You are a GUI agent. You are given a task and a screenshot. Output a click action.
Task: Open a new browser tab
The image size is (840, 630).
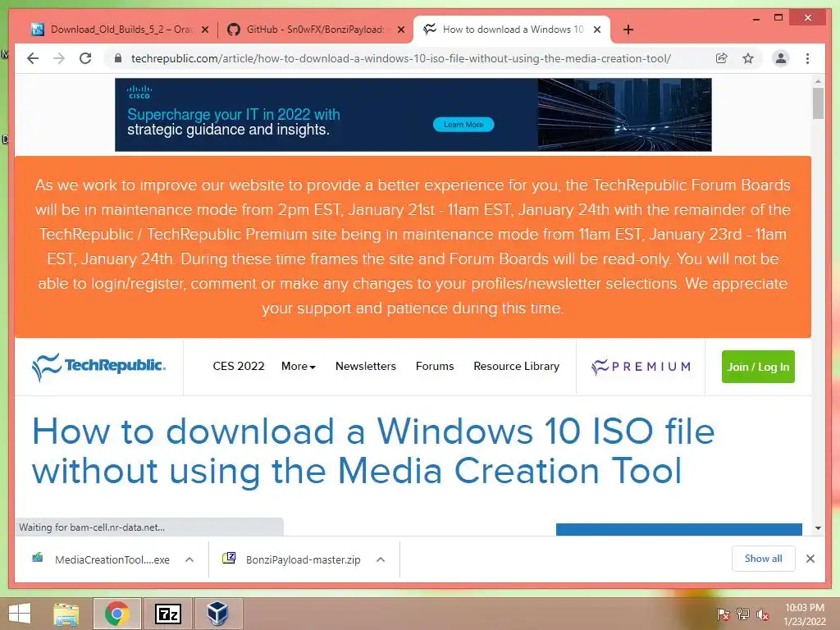628,30
